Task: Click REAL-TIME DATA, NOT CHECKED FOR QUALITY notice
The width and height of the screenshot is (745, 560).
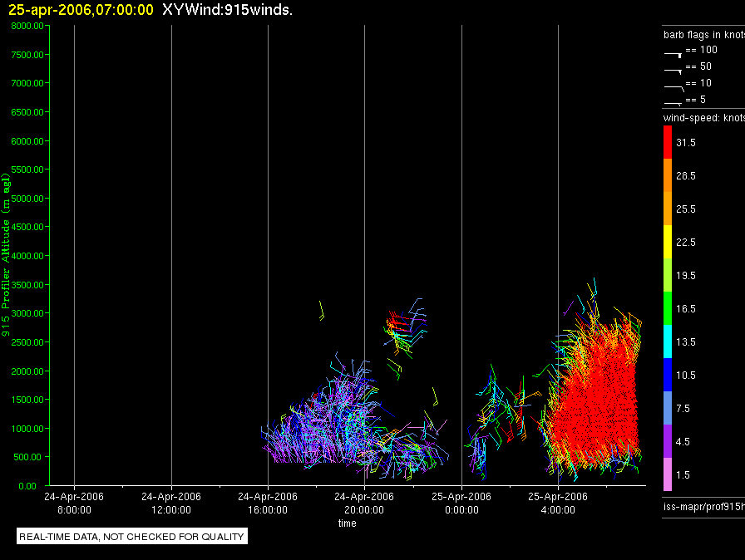Action: [x=131, y=537]
